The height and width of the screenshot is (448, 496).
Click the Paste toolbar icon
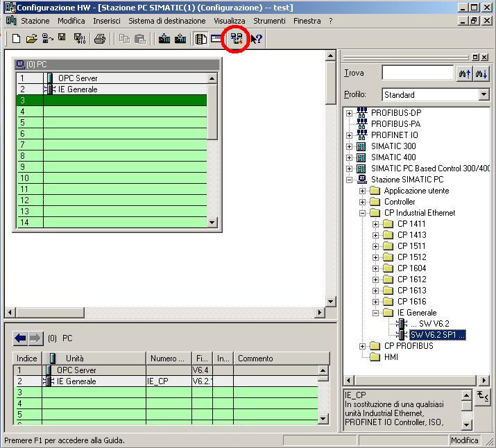click(x=140, y=40)
